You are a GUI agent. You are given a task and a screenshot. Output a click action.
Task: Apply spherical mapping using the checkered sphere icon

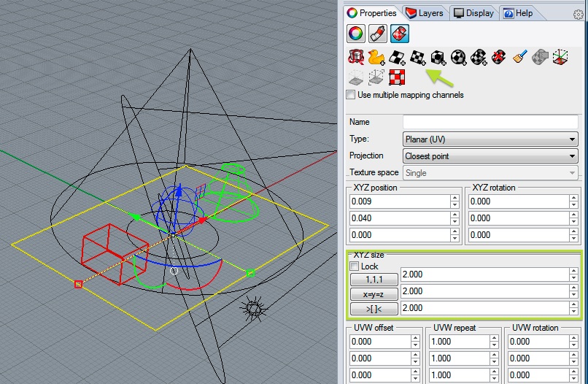[458, 57]
